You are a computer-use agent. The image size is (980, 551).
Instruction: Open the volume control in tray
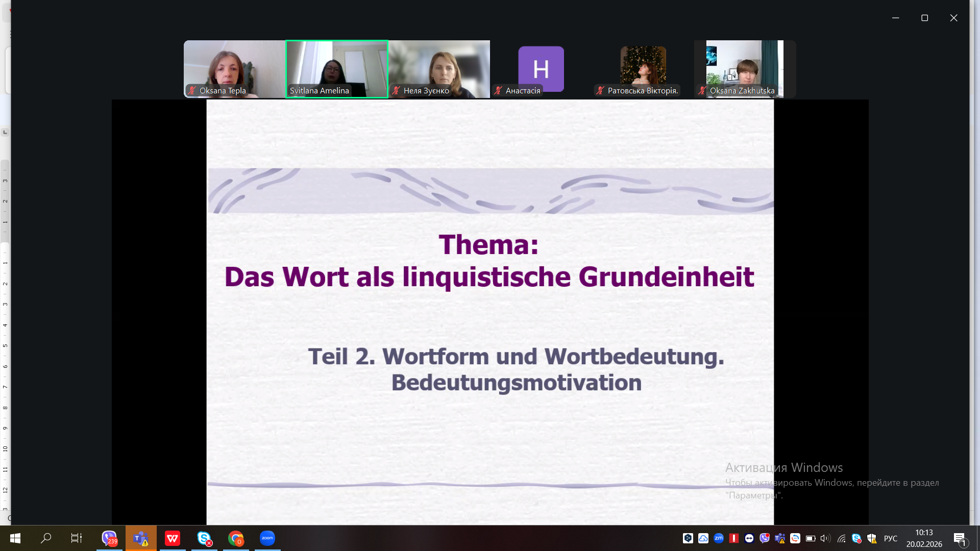click(x=825, y=538)
